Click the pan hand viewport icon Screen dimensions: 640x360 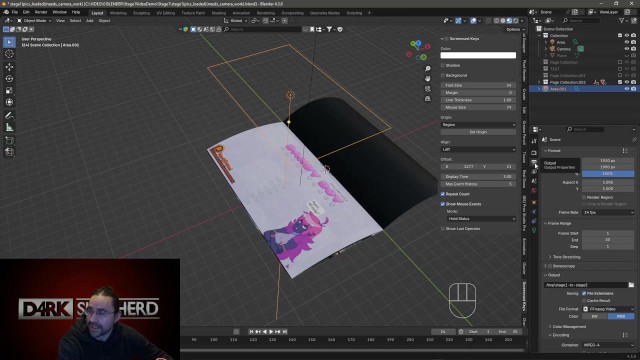427,78
